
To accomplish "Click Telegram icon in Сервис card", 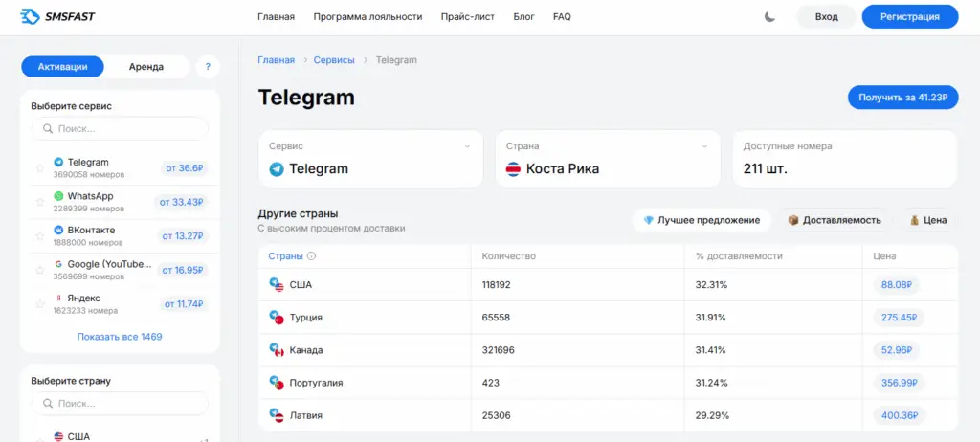I will 277,168.
